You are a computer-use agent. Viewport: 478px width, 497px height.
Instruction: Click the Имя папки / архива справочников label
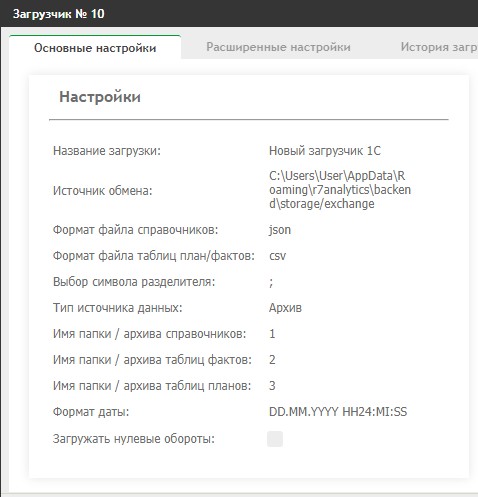[149, 334]
